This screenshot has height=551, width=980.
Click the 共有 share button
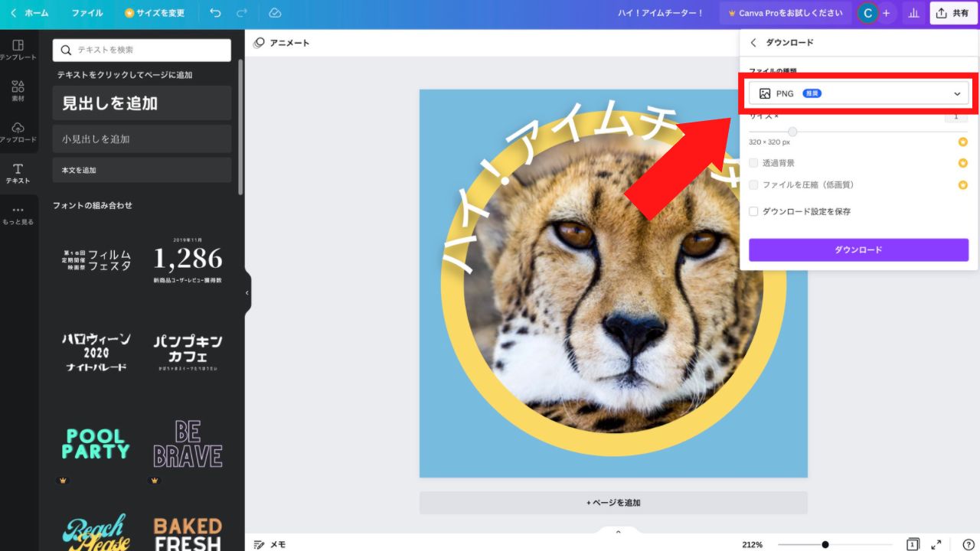click(953, 13)
